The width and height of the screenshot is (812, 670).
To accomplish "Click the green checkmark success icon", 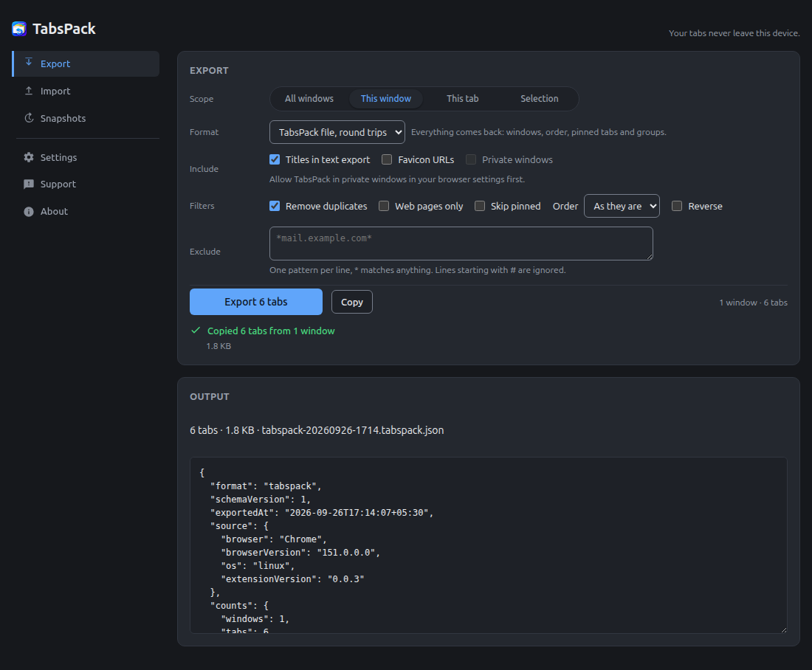I will (196, 331).
